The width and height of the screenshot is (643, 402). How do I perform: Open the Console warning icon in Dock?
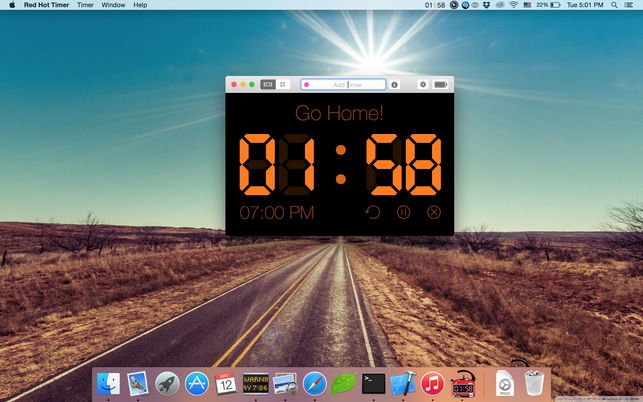256,384
